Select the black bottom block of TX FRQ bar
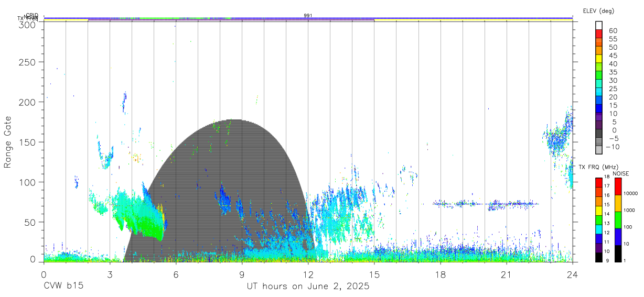Viewport: 644px width, 297px height. coord(598,257)
